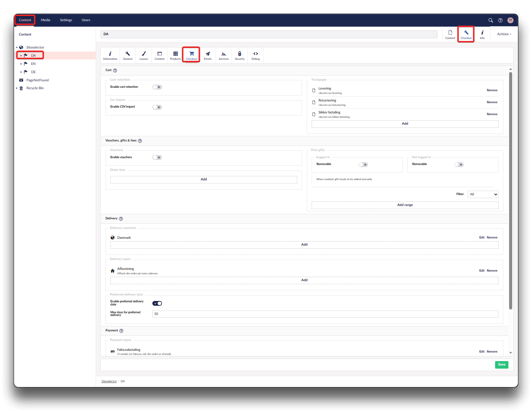Switch to the Media section

45,20
